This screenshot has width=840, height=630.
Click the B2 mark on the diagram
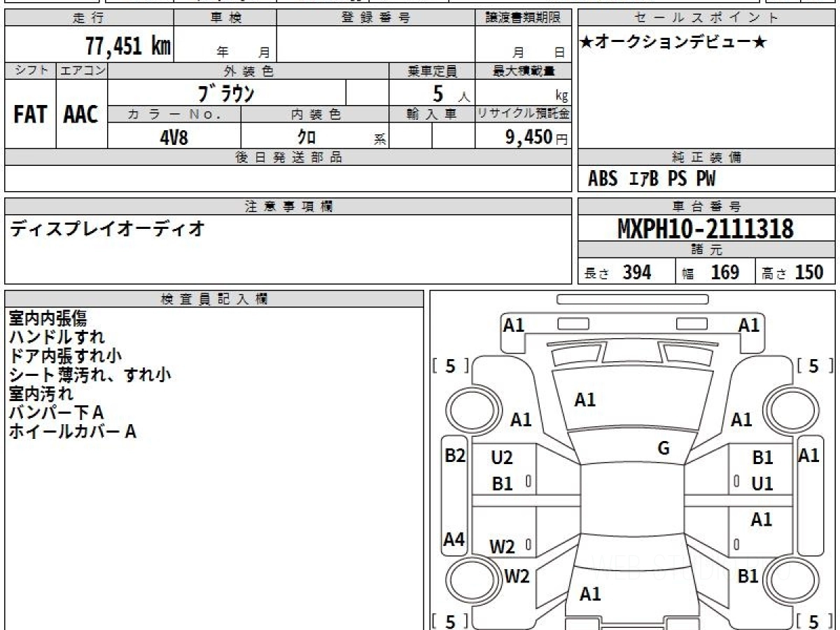[455, 456]
